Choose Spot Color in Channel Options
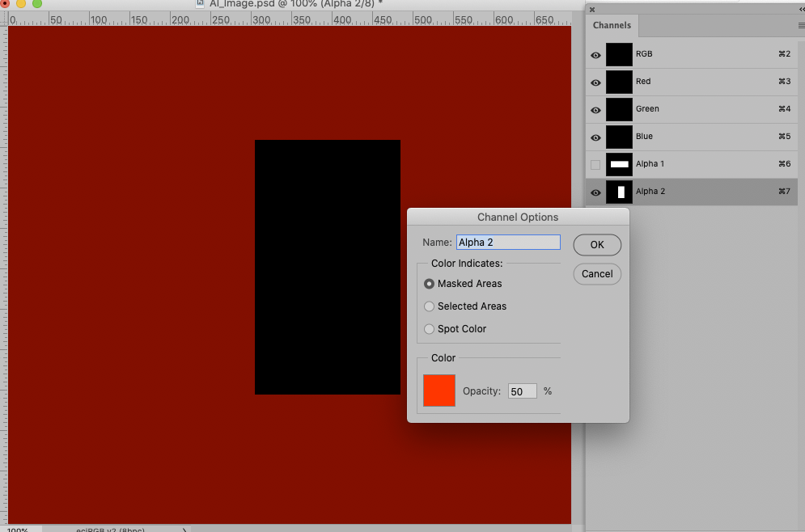This screenshot has width=805, height=532. (429, 329)
